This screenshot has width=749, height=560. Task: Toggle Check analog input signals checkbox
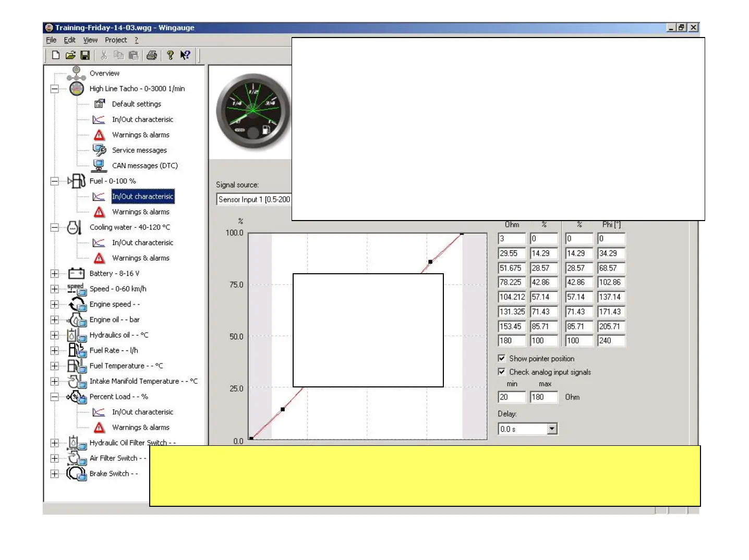(502, 372)
